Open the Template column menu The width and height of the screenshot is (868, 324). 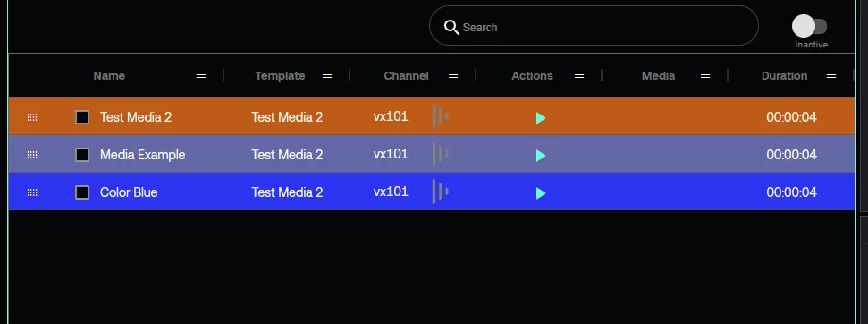327,75
